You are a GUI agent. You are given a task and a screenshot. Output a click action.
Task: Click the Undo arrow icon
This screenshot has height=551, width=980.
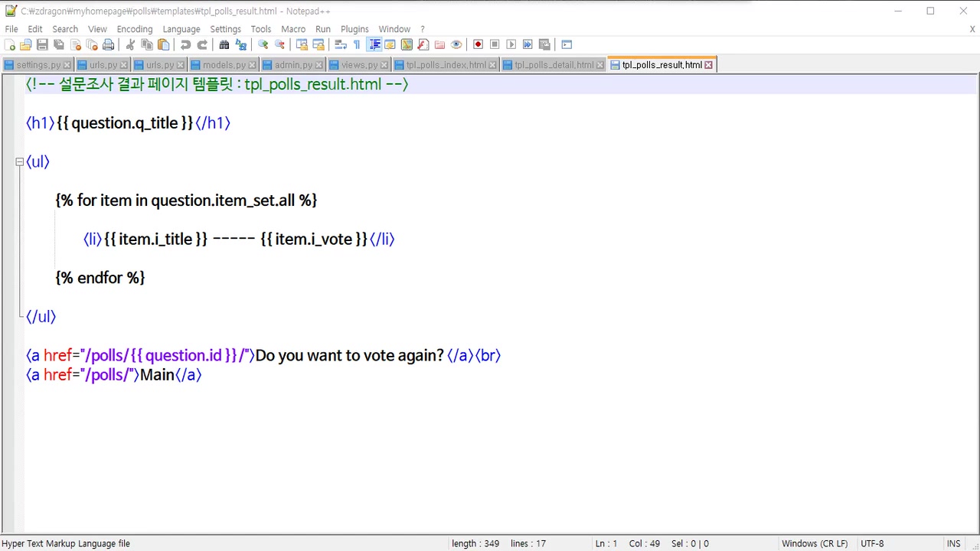(x=185, y=44)
